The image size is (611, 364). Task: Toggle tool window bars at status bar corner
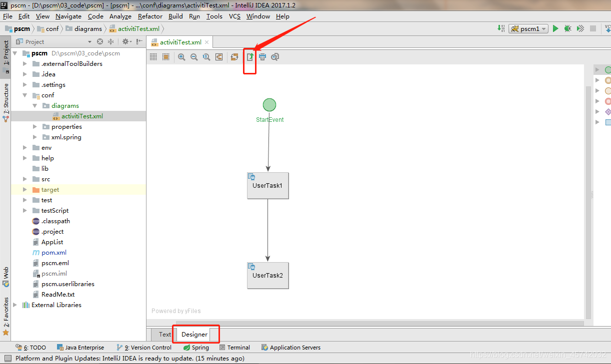pyautogui.click(x=7, y=359)
